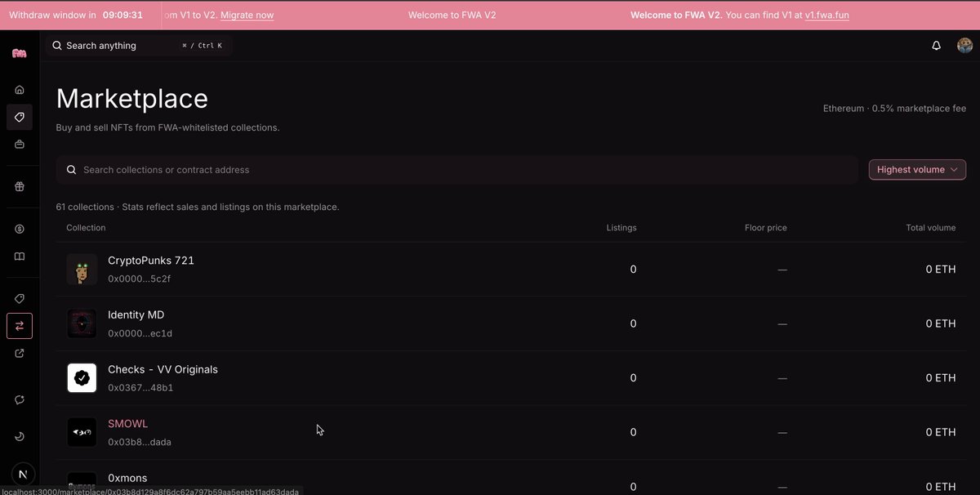Image resolution: width=980 pixels, height=495 pixels.
Task: Click the round N badge at the bottom left
Action: [23, 474]
